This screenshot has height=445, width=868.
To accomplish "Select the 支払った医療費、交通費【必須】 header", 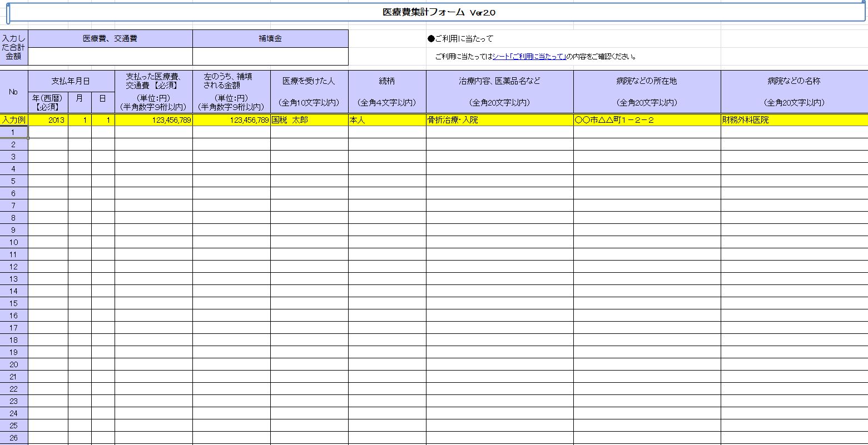I will point(153,92).
